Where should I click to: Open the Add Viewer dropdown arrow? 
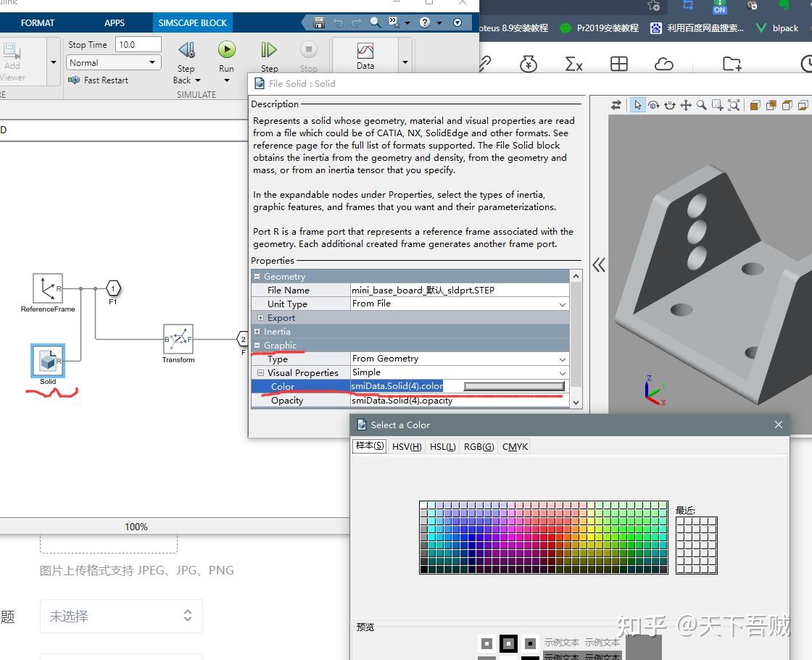54,62
